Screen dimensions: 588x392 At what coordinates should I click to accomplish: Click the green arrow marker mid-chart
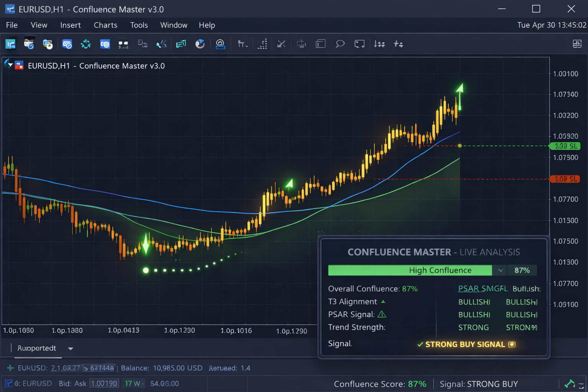pos(290,184)
